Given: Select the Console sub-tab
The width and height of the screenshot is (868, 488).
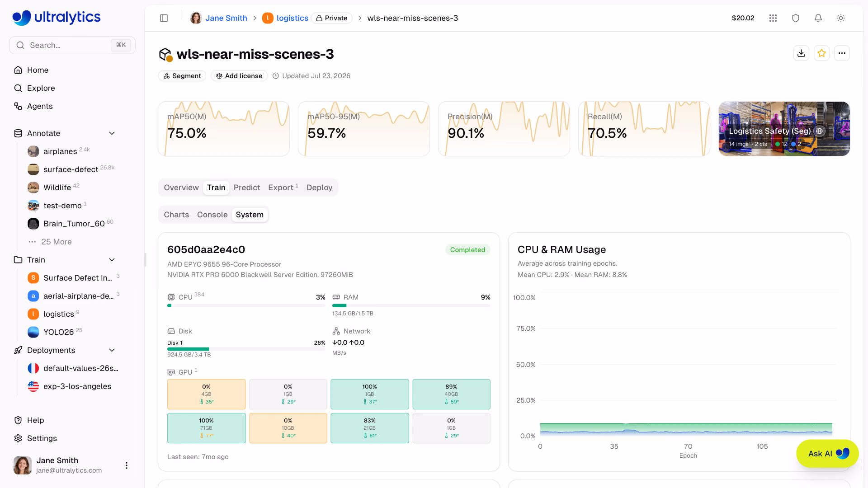Looking at the screenshot, I should pos(212,215).
